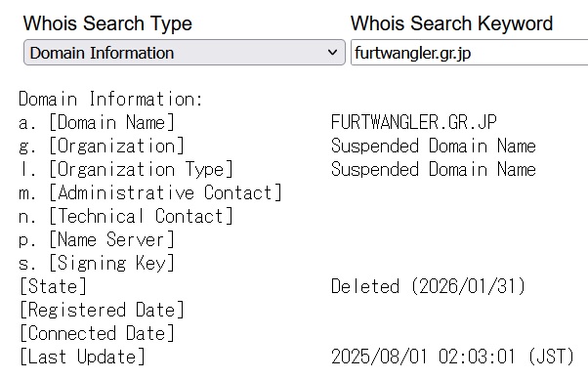This screenshot has height=379, width=588.
Task: Click the Deleted (2026/01/31) state value
Action: tap(428, 286)
